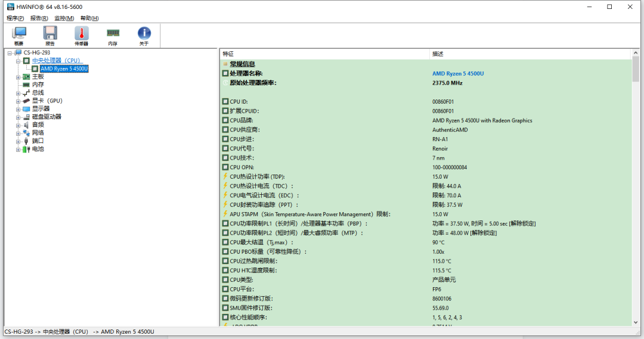Click the lightning icon beside CPU封装功率追踪 (PPT)

tap(225, 204)
